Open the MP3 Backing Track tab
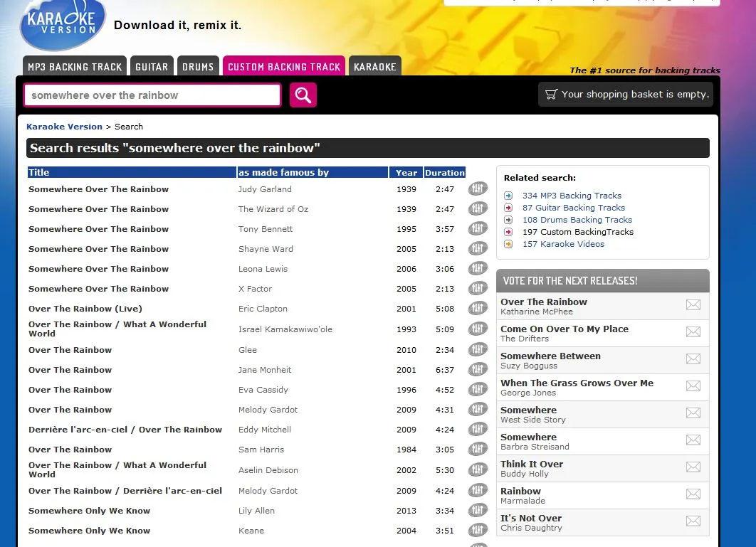This screenshot has width=756, height=547. [x=75, y=66]
